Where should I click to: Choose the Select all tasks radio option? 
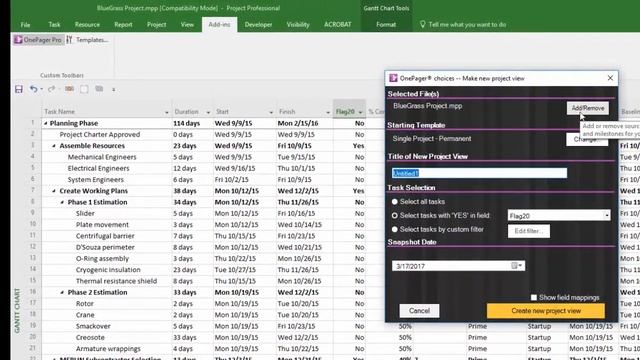pos(394,202)
